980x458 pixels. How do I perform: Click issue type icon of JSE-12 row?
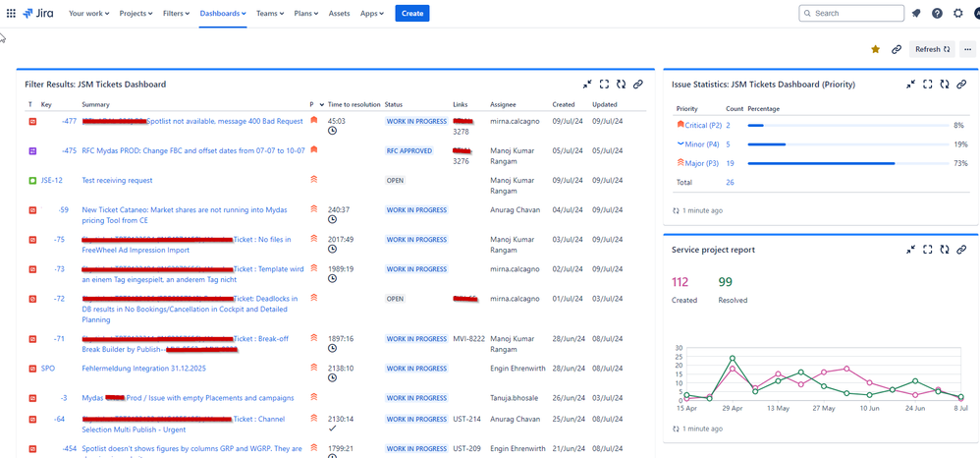tap(32, 180)
